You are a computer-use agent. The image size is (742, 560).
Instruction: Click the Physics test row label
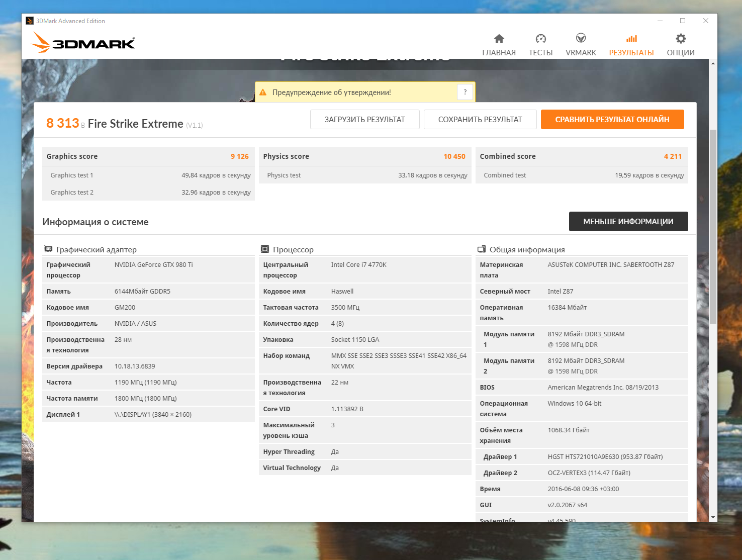284,175
